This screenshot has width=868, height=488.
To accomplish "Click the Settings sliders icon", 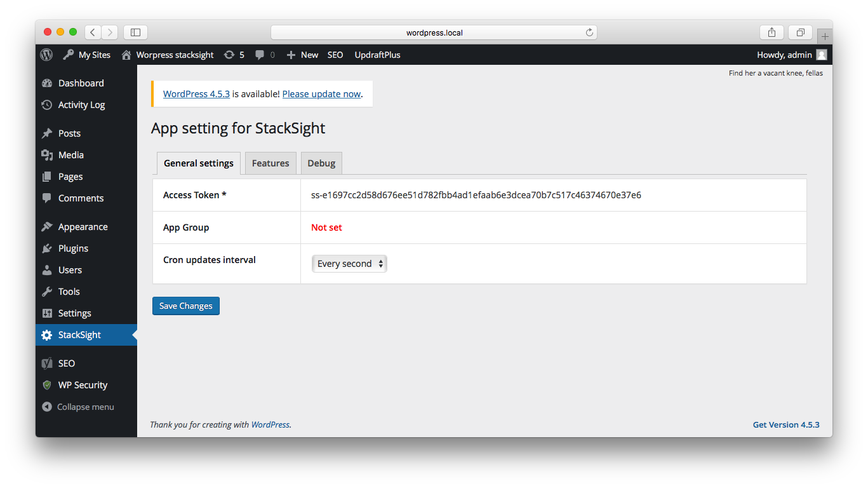I will pyautogui.click(x=47, y=313).
